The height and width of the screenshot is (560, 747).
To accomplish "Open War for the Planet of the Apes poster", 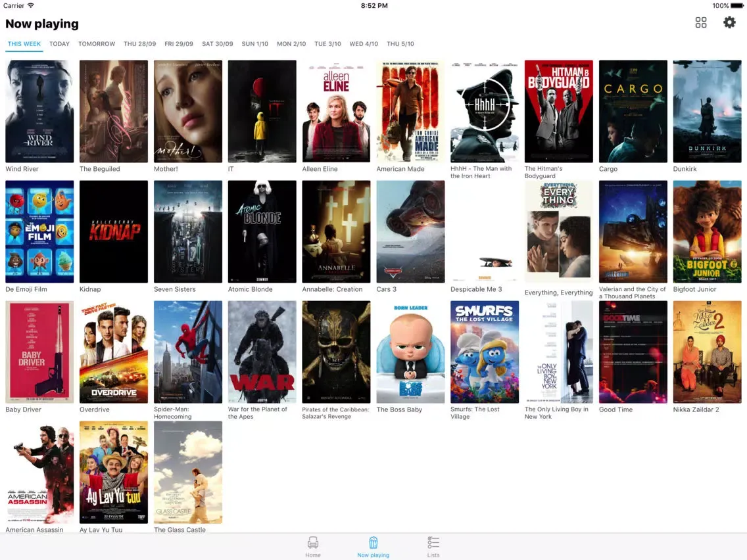I will click(262, 352).
